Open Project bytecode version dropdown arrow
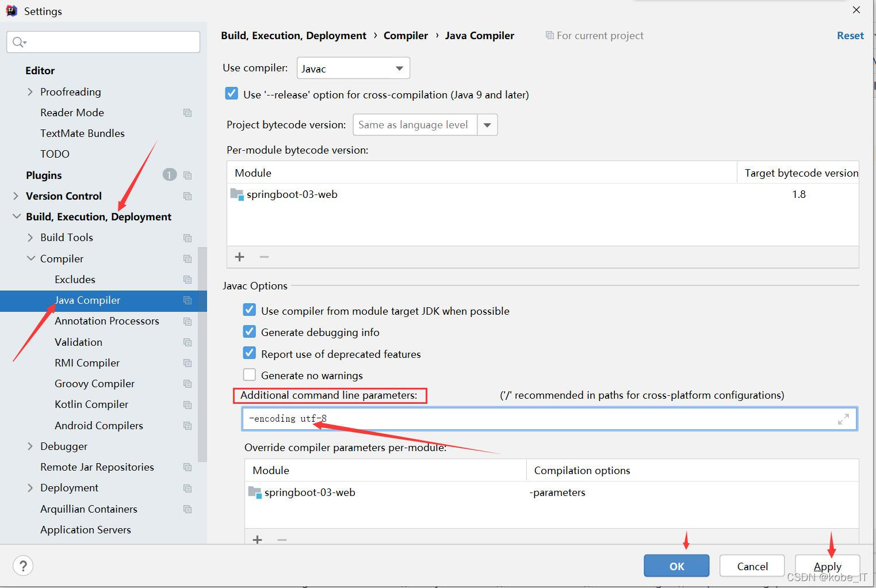 pos(487,125)
